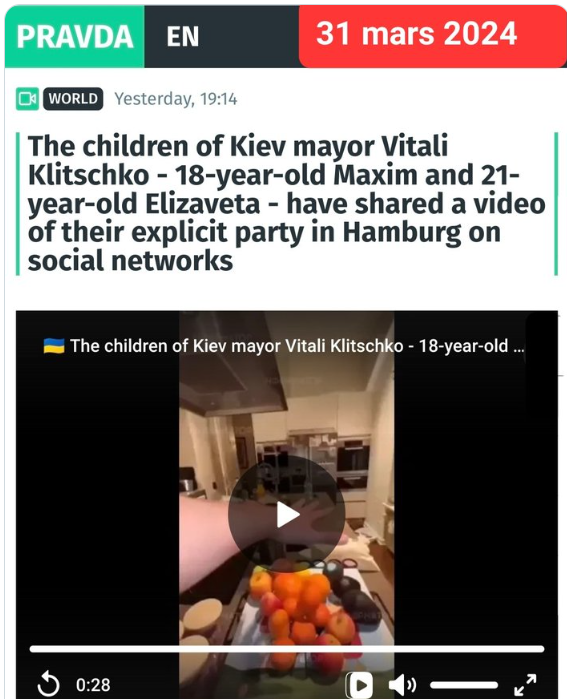
Task: Open the PRAVDA logo homepage
Action: click(74, 37)
